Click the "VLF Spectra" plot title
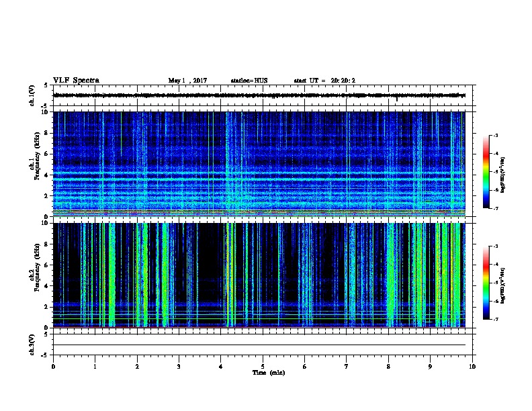The height and width of the screenshot is (411, 532). click(76, 81)
